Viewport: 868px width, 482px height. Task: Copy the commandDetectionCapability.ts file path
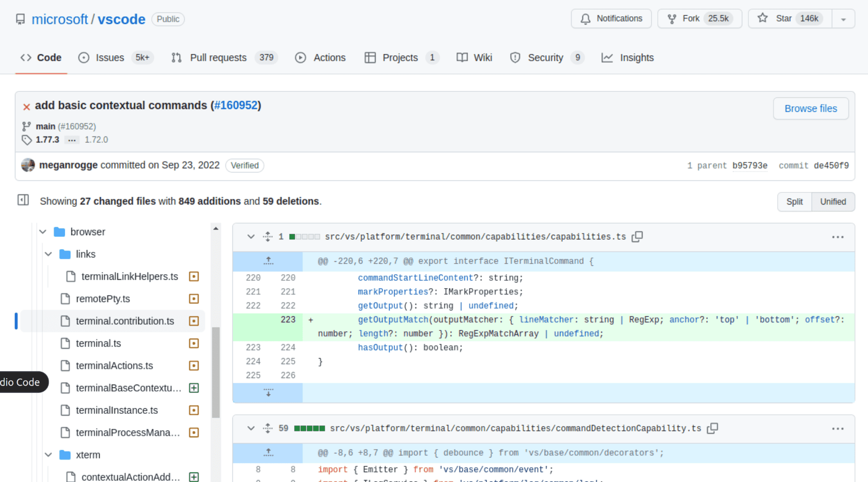pyautogui.click(x=713, y=428)
